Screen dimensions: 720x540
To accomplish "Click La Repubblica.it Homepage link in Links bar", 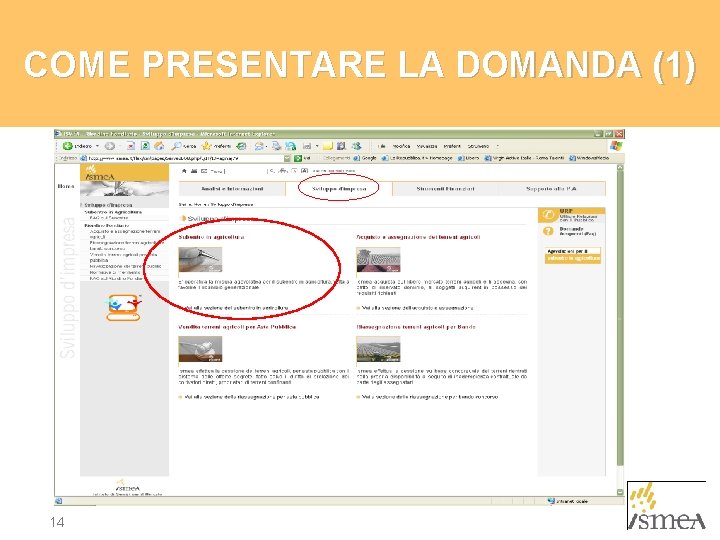I will tap(417, 158).
